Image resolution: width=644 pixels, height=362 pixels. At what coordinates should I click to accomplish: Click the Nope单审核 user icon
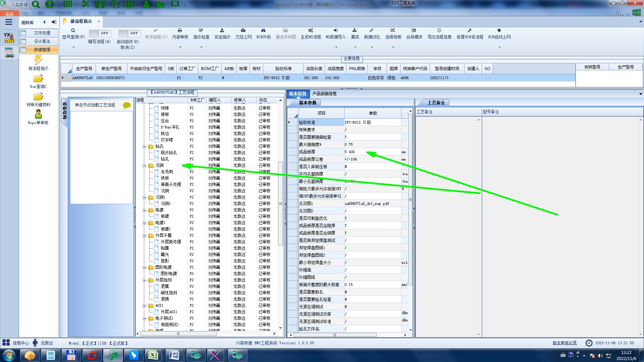pos(38,114)
